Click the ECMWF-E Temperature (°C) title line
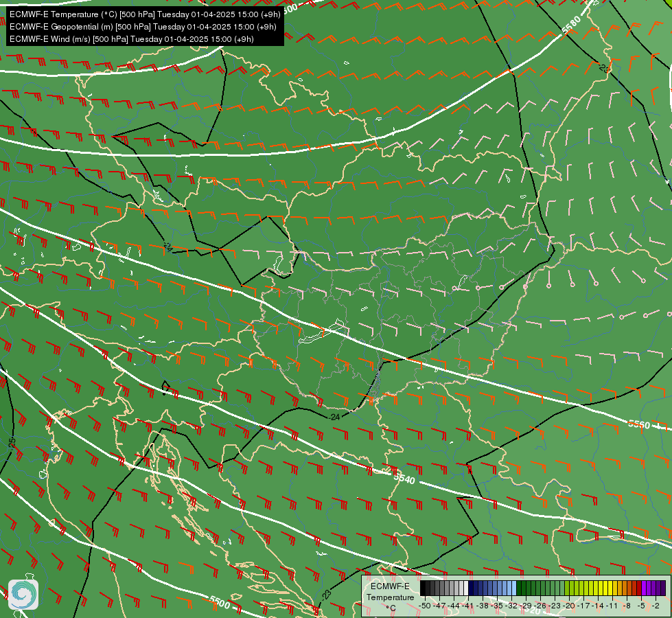Viewport: 672px width, 618px height. click(145, 14)
